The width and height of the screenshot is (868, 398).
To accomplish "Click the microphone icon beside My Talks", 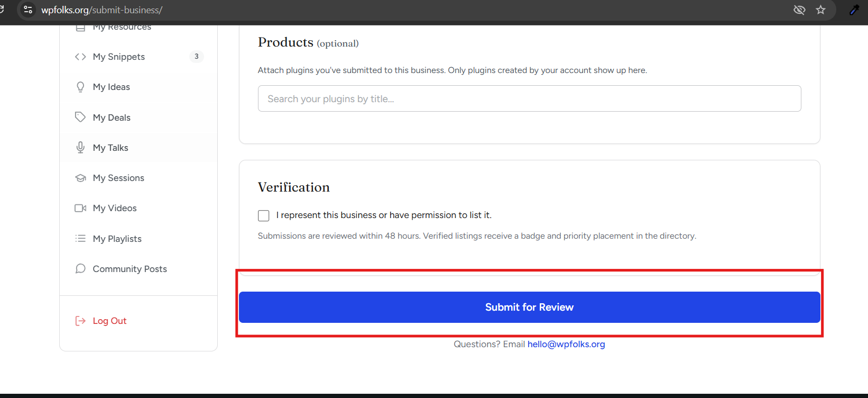I will (x=80, y=147).
